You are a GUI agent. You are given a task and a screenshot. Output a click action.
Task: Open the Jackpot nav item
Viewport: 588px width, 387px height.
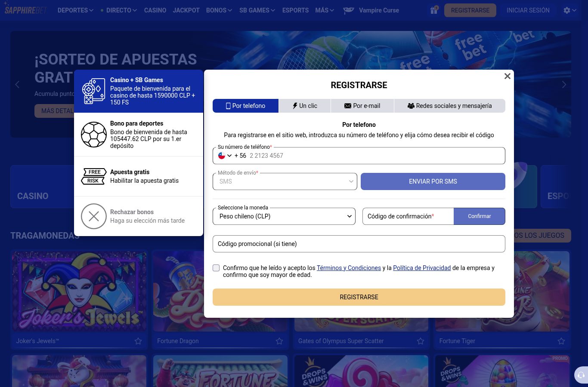tap(186, 10)
